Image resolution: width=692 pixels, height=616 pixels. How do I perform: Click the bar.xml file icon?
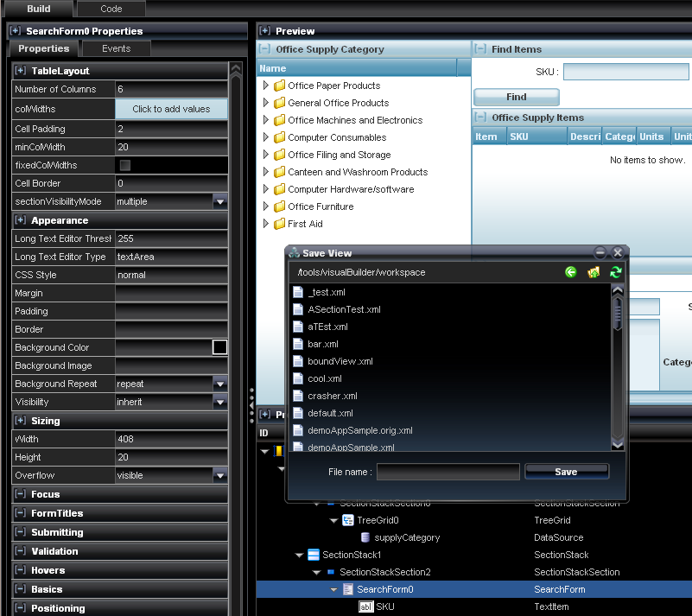pyautogui.click(x=298, y=344)
